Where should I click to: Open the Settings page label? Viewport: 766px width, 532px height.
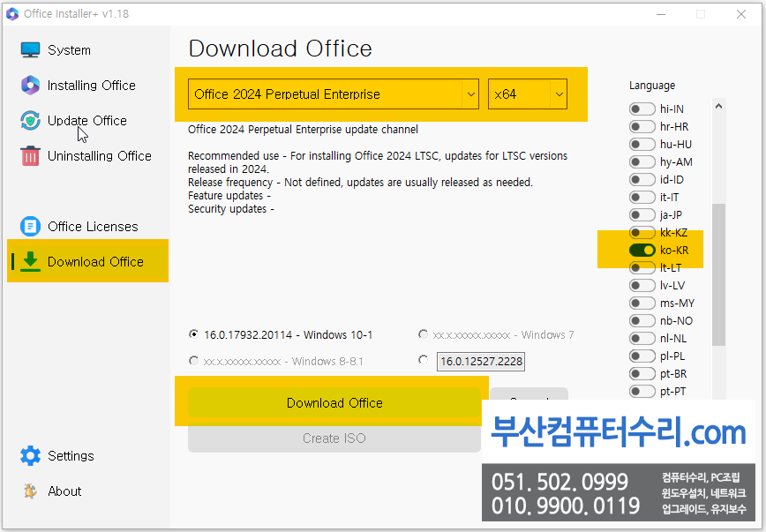pos(71,455)
